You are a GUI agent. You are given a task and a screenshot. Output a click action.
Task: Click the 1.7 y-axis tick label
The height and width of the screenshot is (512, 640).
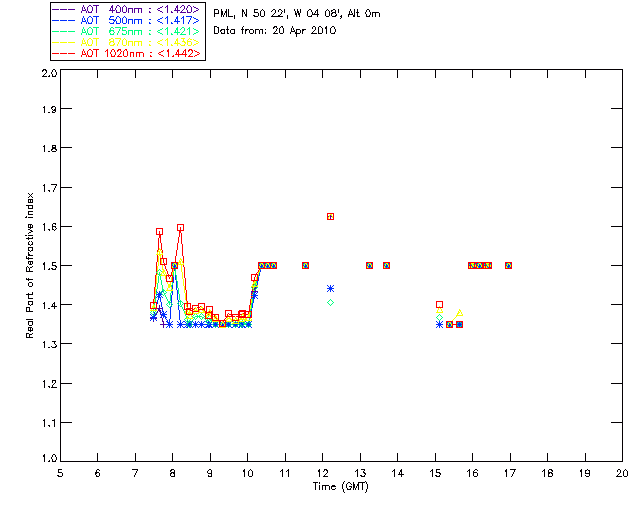click(49, 188)
